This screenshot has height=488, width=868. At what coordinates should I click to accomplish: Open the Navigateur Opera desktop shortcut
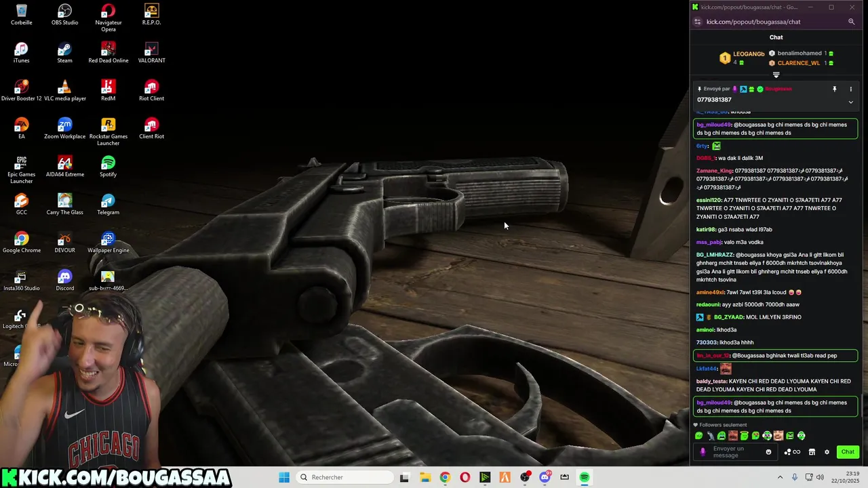pos(108,18)
